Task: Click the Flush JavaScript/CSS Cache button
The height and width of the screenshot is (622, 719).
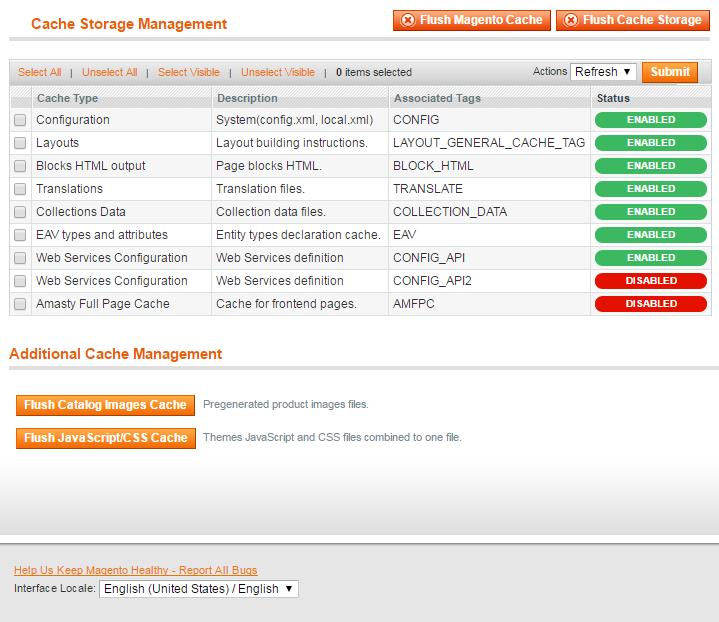Action: click(106, 438)
